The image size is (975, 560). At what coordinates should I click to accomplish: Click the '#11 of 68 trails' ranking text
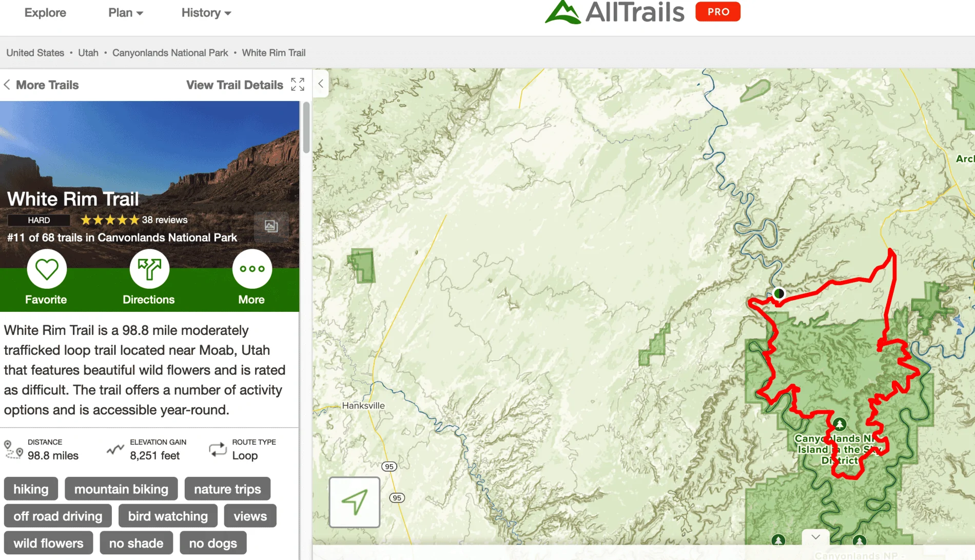122,237
